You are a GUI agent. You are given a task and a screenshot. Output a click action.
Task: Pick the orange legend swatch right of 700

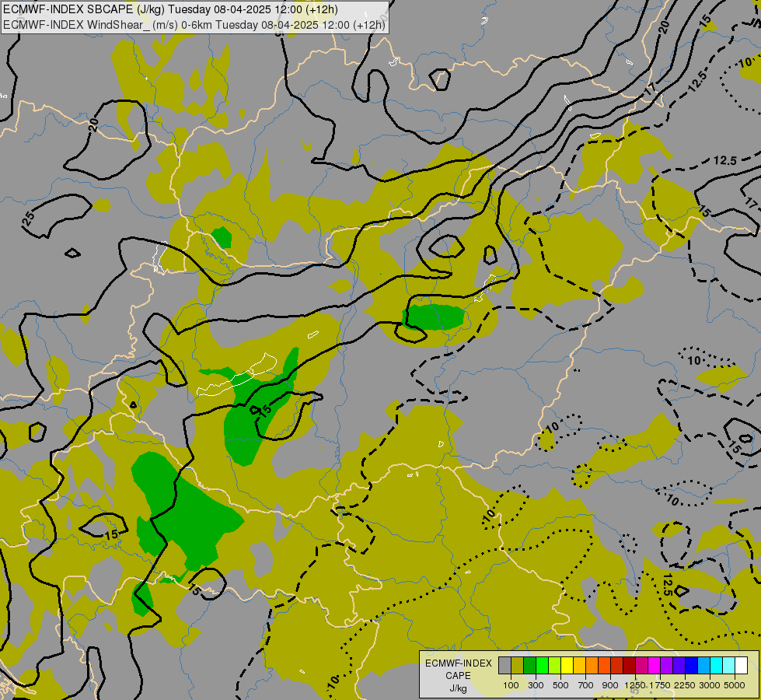(592, 665)
